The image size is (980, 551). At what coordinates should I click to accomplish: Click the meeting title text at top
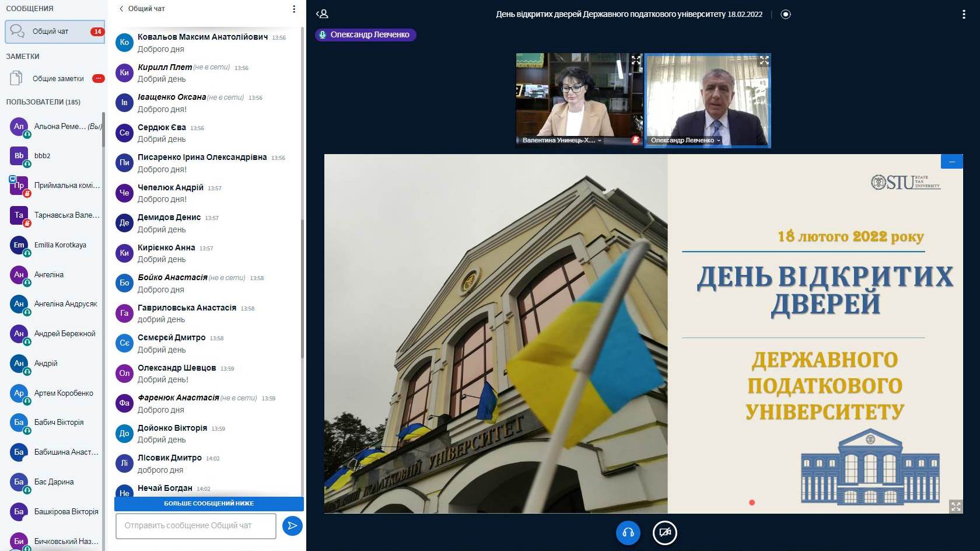(629, 14)
